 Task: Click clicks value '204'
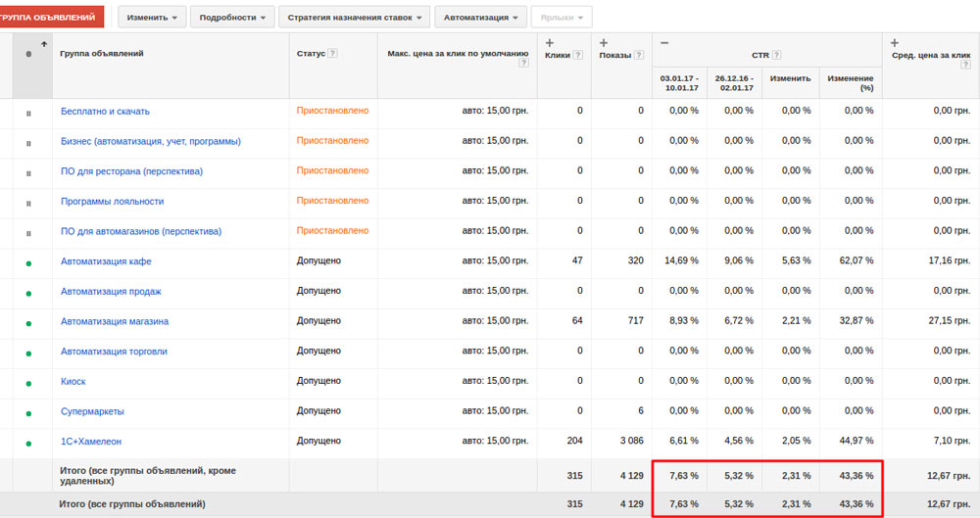tap(574, 441)
